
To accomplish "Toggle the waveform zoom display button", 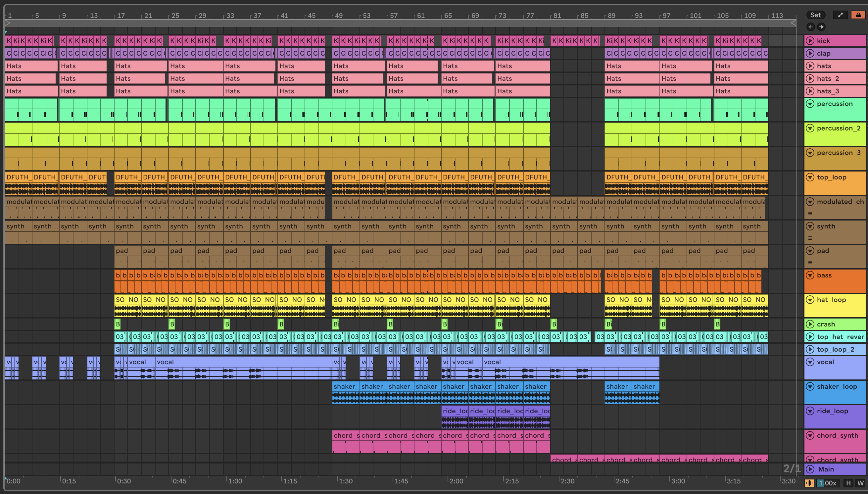I will pos(809,483).
